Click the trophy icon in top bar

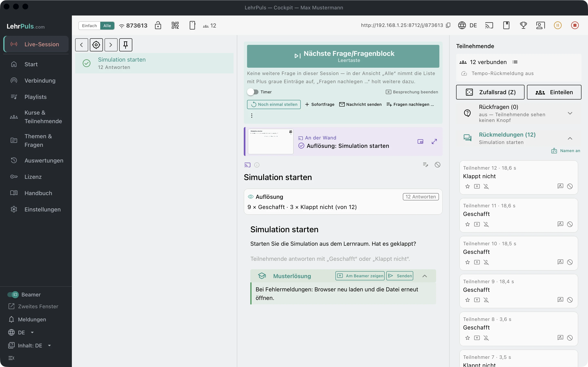523,25
